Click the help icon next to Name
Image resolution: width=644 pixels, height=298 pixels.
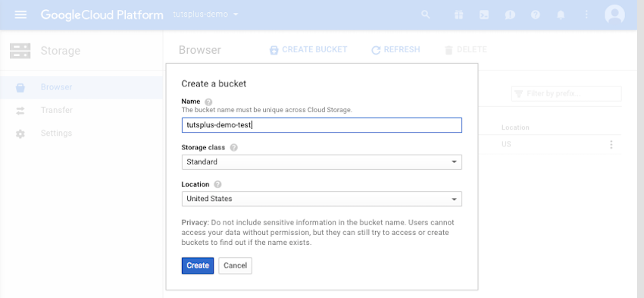pyautogui.click(x=208, y=102)
